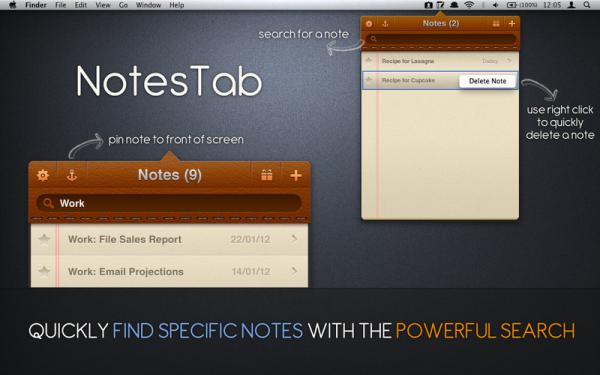Open Recipe for Lasagne via its arrow
This screenshot has height=375, width=600.
[509, 60]
